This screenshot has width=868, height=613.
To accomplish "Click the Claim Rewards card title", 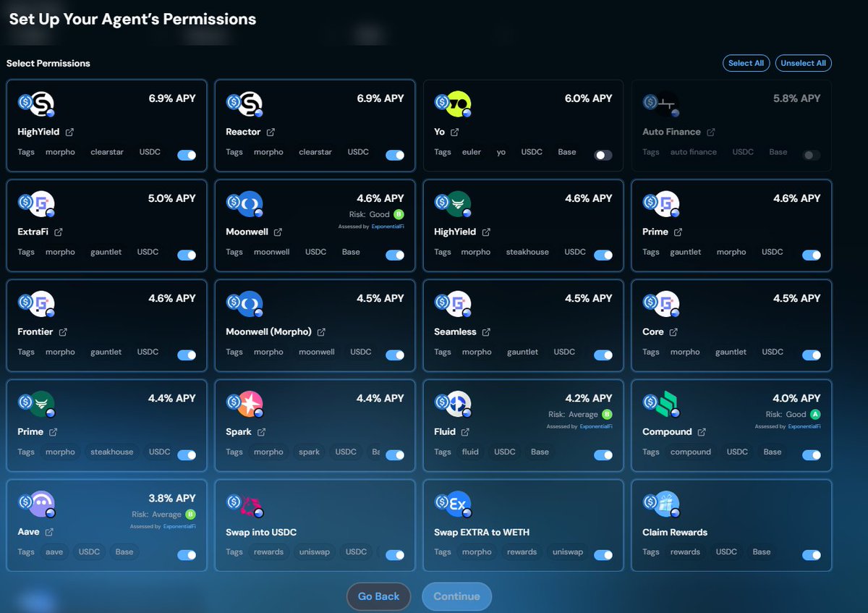I will coord(675,532).
